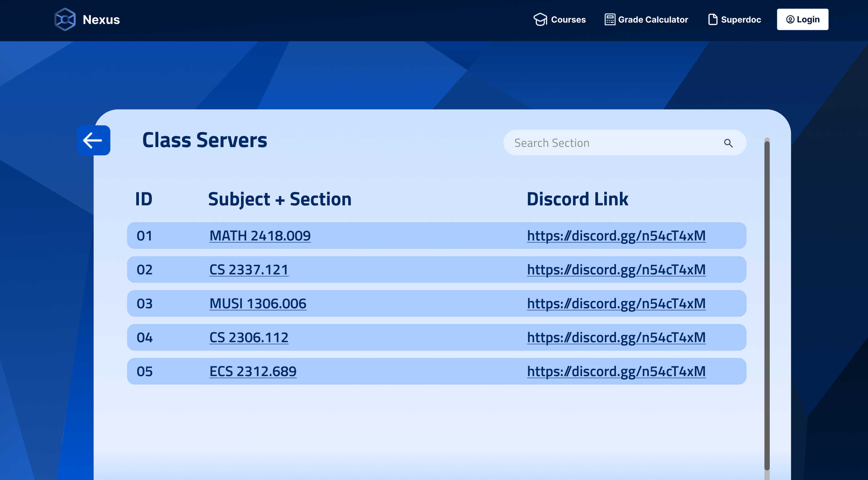Open the CS 2337.121 course link
This screenshot has height=480, width=868.
(x=249, y=270)
